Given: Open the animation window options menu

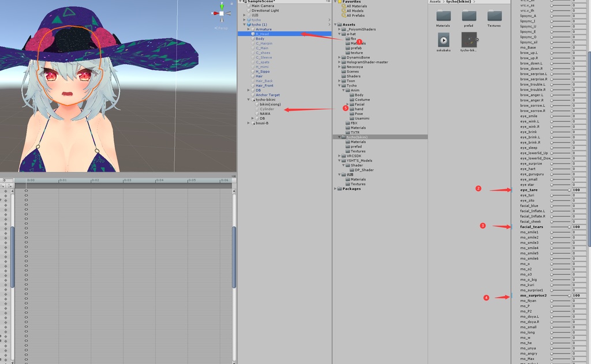Looking at the screenshot, I should (234, 176).
